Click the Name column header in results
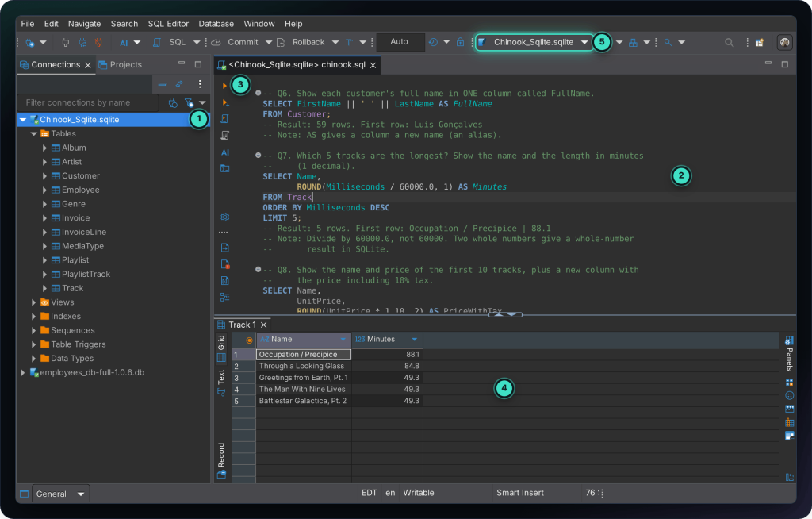The image size is (812, 519). [304, 340]
